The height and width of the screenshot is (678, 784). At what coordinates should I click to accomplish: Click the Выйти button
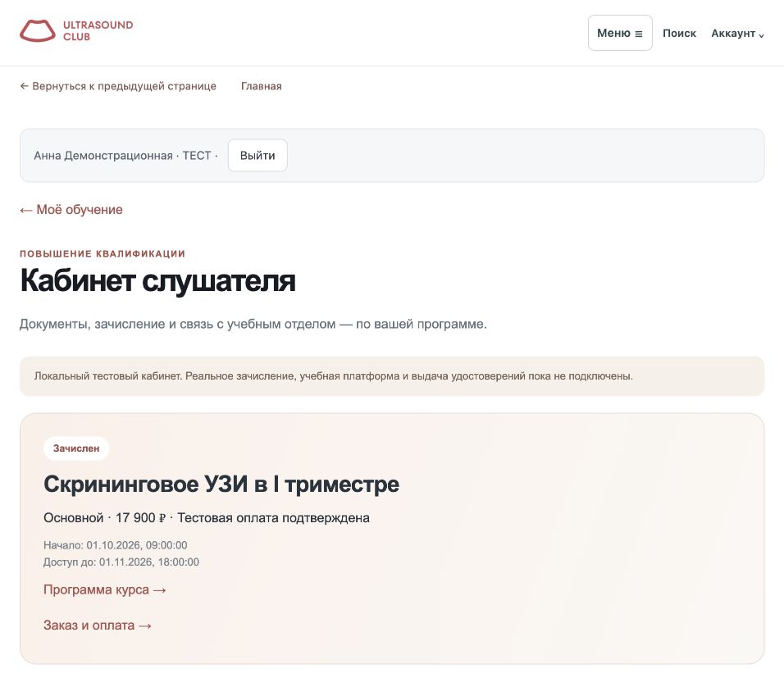pyautogui.click(x=258, y=156)
